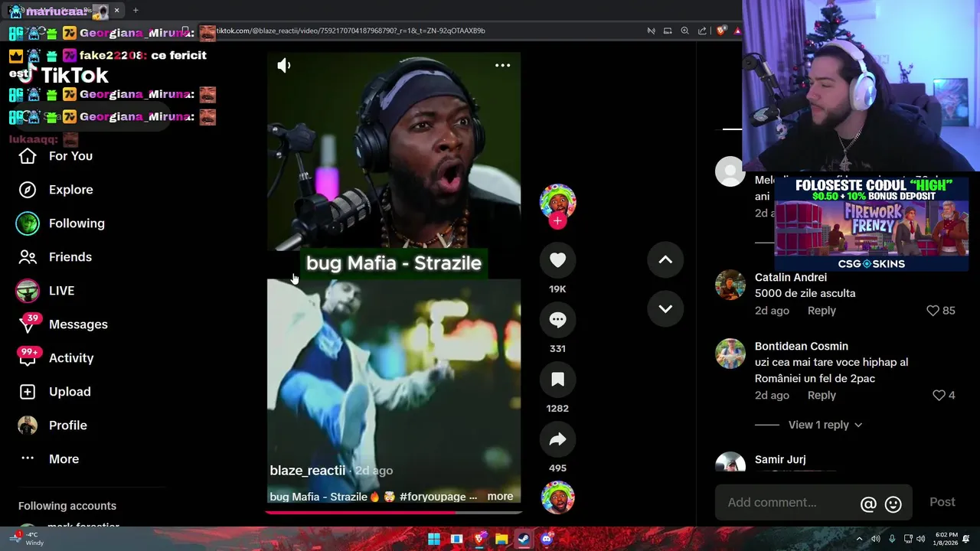Save the video using the bookmark icon
Screen dimensions: 980x551
click(557, 380)
